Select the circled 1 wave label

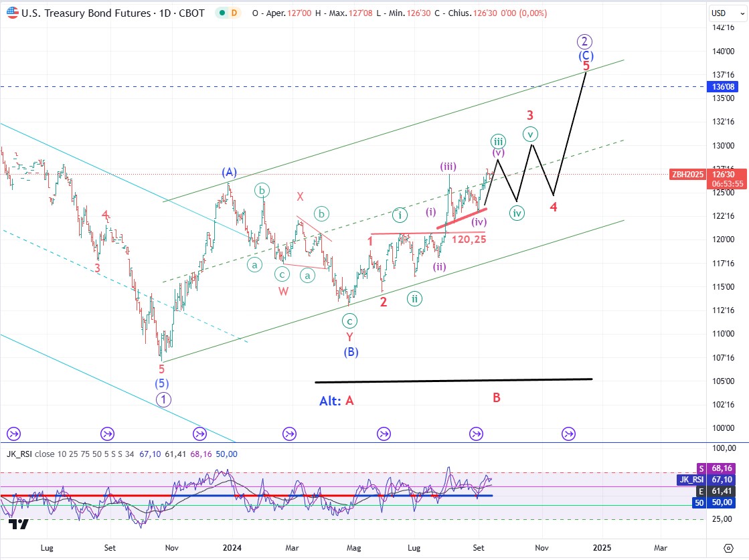(164, 399)
